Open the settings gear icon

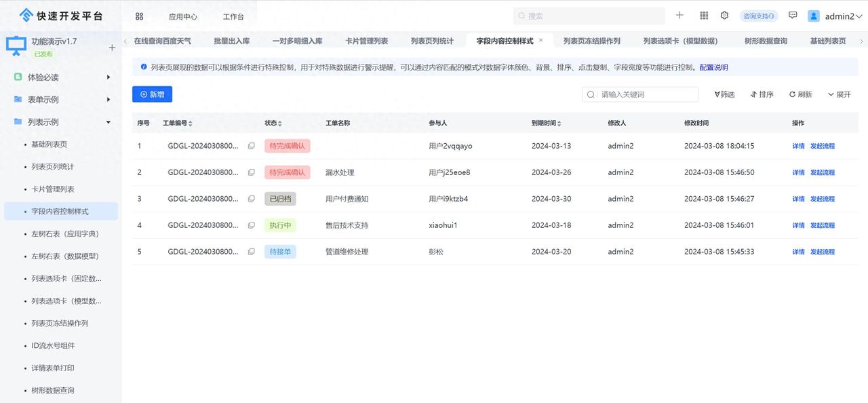coord(724,15)
